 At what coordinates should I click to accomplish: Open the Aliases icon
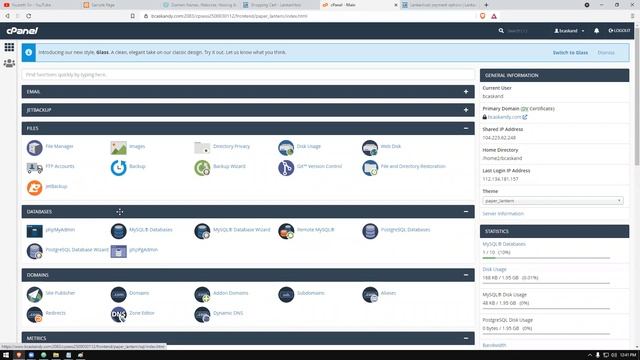(x=370, y=294)
